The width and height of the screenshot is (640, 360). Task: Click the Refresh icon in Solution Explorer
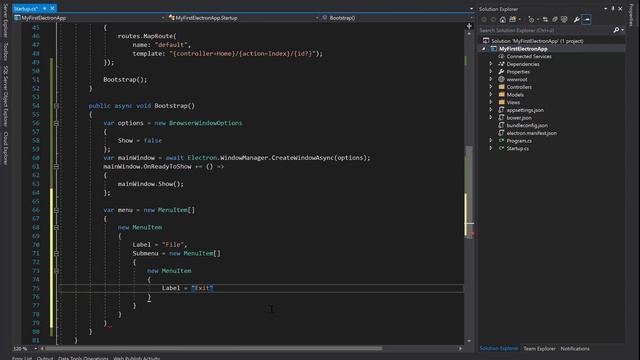tap(555, 20)
